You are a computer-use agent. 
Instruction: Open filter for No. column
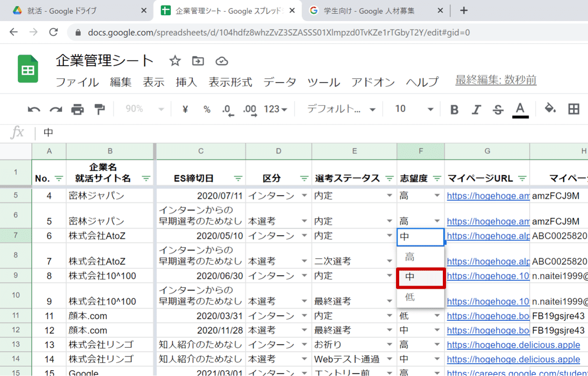[59, 178]
